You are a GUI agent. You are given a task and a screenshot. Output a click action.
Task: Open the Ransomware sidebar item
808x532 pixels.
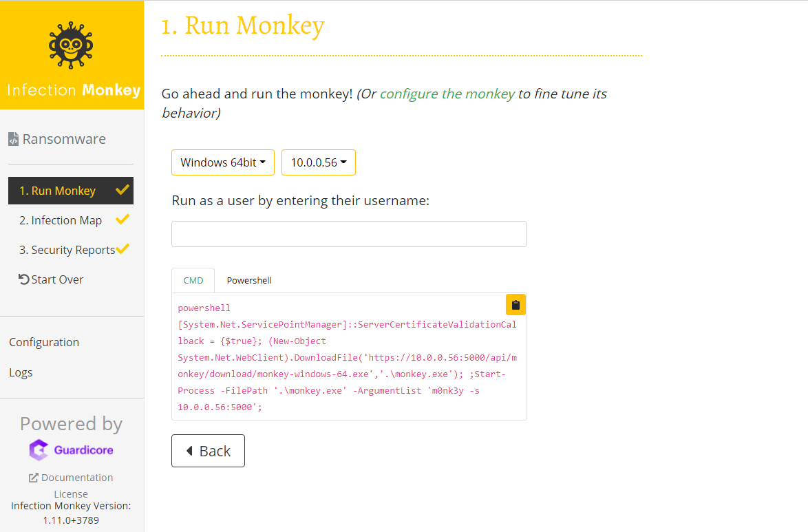[57, 139]
